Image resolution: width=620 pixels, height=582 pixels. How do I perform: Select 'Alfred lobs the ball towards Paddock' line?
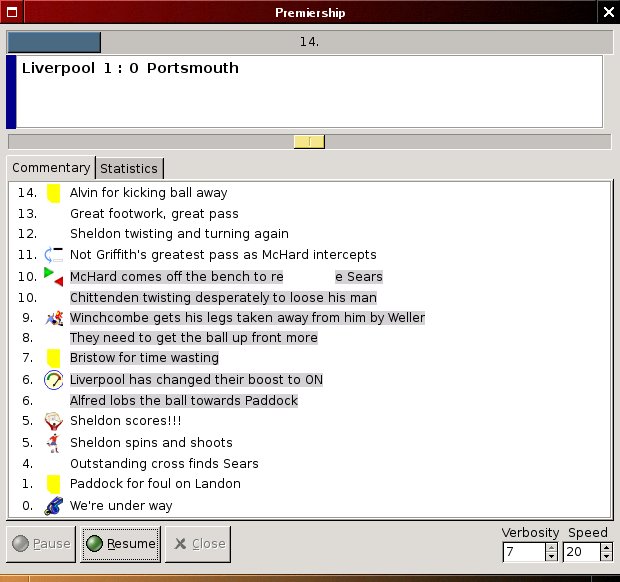(x=184, y=401)
